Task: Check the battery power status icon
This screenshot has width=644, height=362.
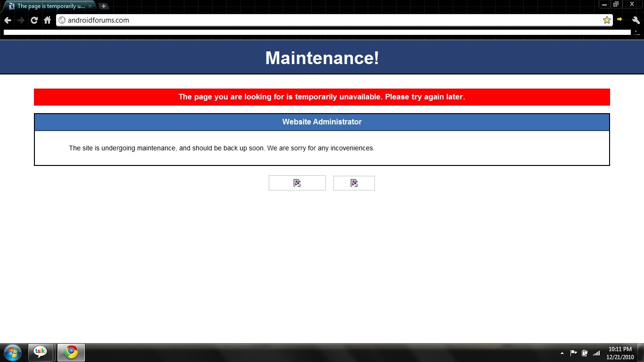Action: (x=585, y=353)
